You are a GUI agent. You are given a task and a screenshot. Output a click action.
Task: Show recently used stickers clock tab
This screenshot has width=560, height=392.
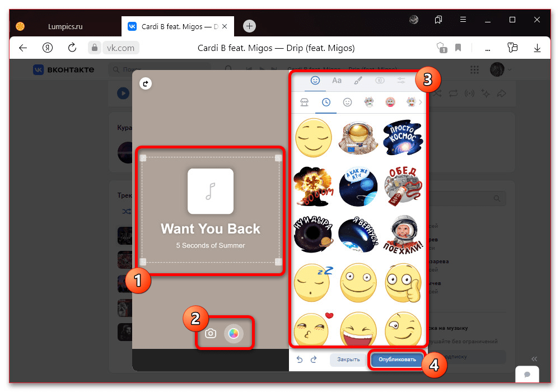326,102
